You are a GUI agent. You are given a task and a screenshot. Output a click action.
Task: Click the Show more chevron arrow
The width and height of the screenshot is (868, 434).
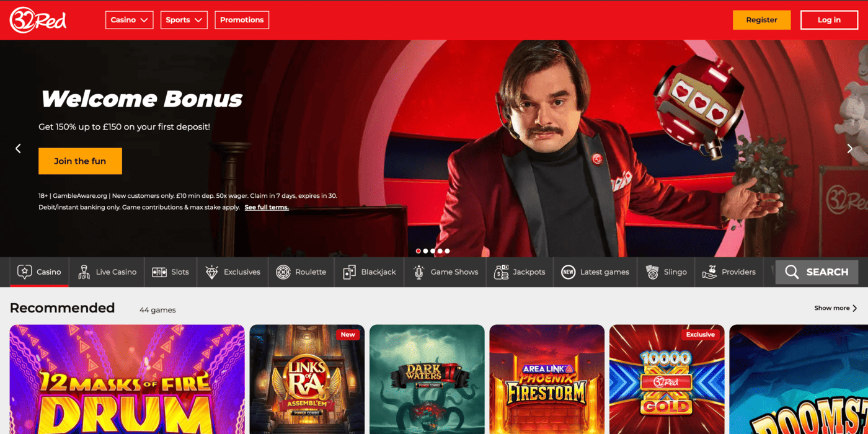[855, 308]
